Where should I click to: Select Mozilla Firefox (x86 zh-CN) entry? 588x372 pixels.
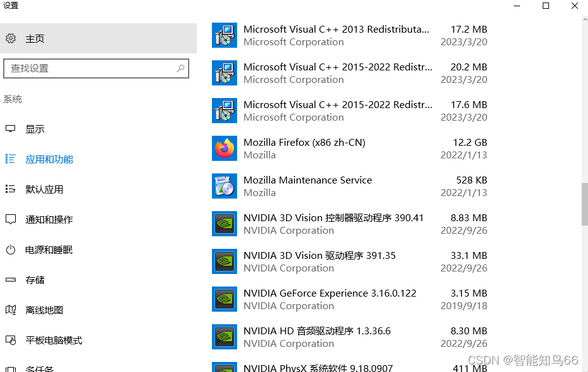(350, 148)
